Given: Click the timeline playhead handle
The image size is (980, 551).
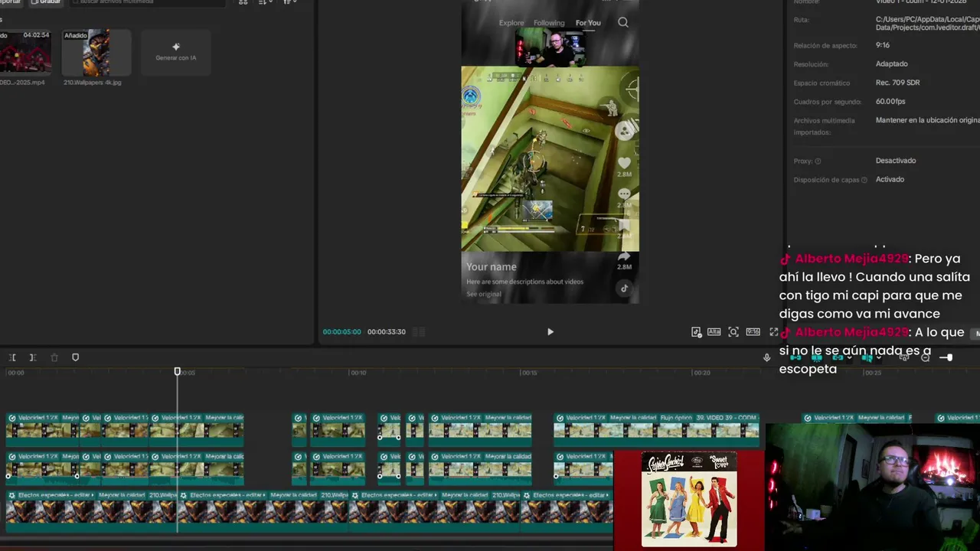Looking at the screenshot, I should tap(177, 371).
